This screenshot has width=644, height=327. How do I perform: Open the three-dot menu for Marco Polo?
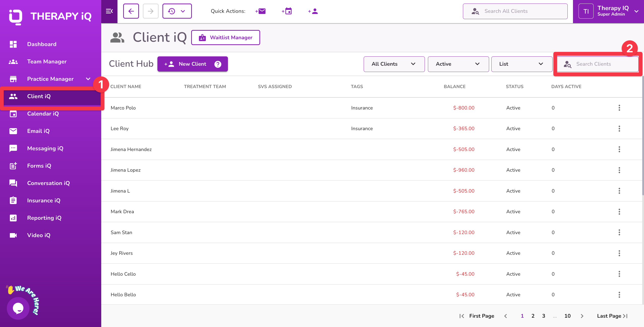[x=619, y=108]
